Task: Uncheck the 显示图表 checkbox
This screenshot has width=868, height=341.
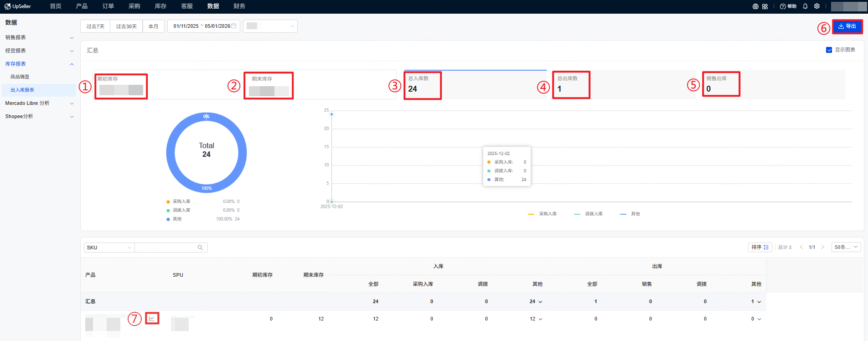Action: tap(829, 50)
